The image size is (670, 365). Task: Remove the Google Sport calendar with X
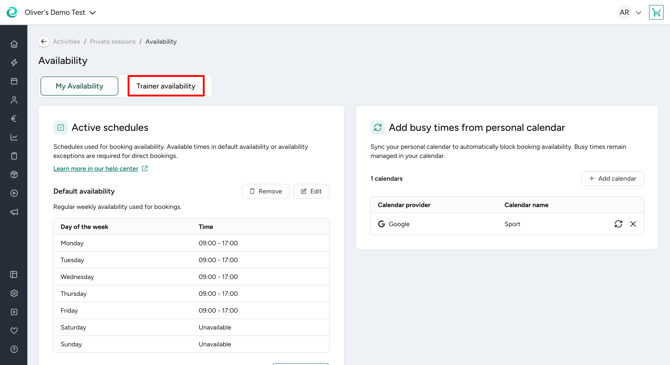tap(633, 224)
